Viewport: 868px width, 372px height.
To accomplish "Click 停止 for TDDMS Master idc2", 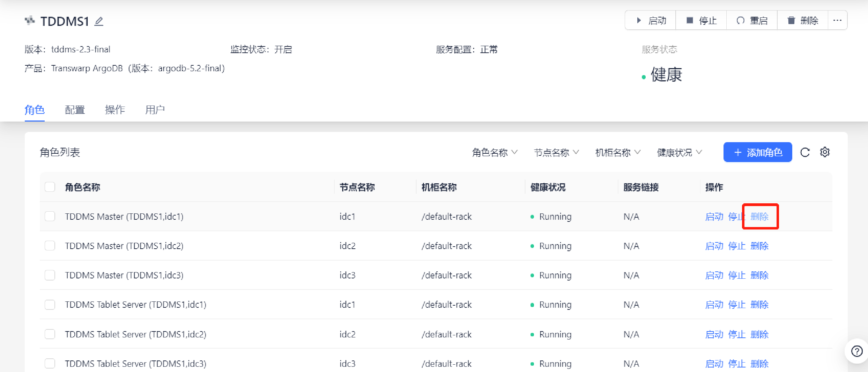I will [737, 246].
